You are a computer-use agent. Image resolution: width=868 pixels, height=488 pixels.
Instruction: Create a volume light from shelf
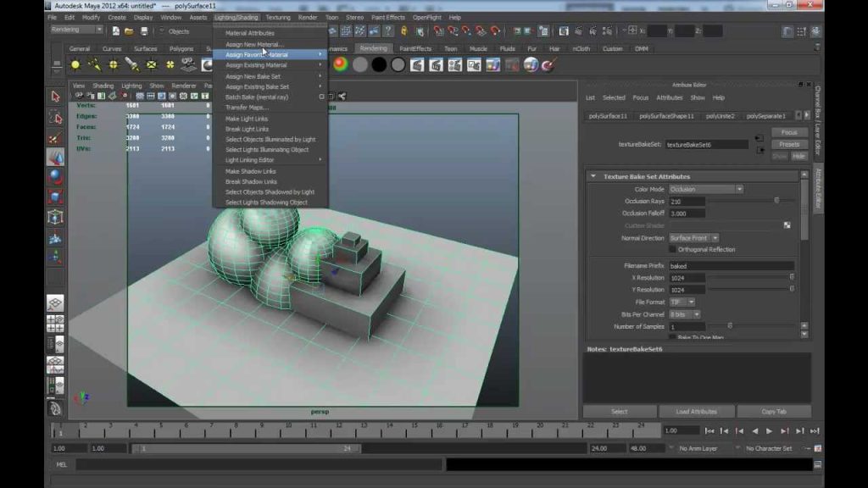click(x=170, y=64)
